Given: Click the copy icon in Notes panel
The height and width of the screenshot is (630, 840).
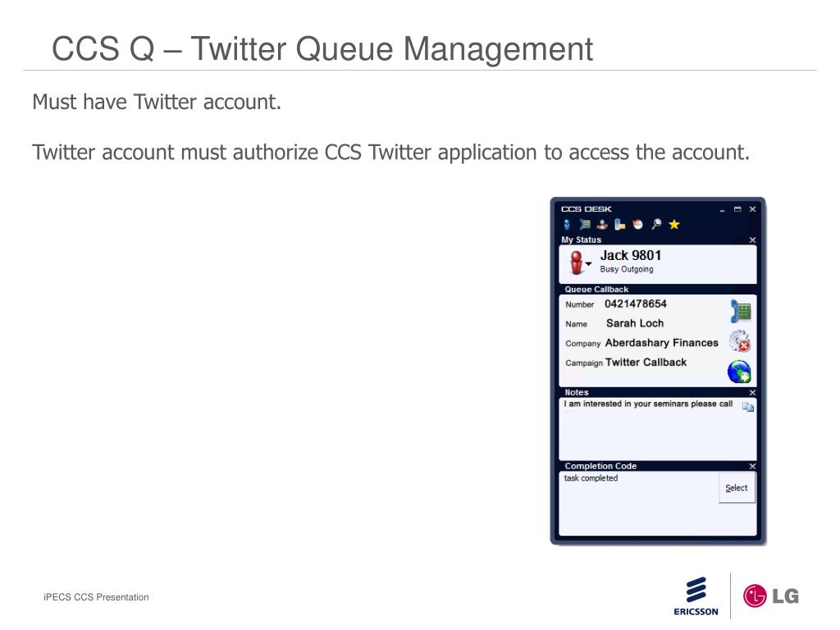Looking at the screenshot, I should coord(748,407).
